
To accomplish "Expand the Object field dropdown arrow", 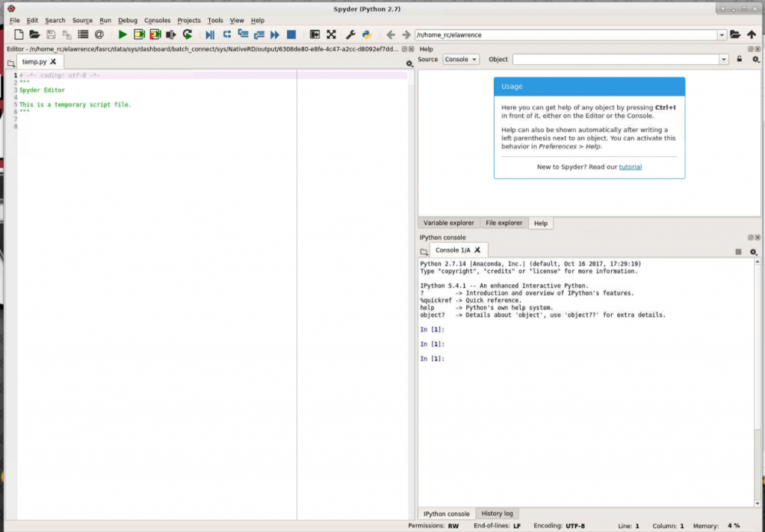I will pyautogui.click(x=724, y=59).
